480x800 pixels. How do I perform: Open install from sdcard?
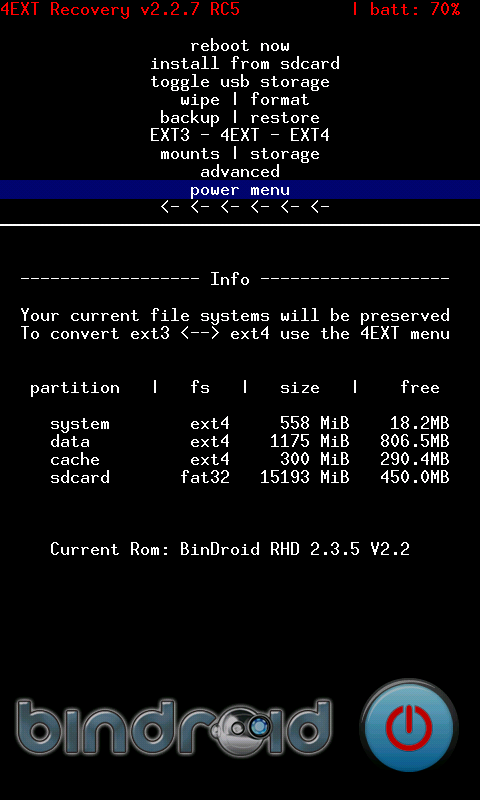click(245, 64)
